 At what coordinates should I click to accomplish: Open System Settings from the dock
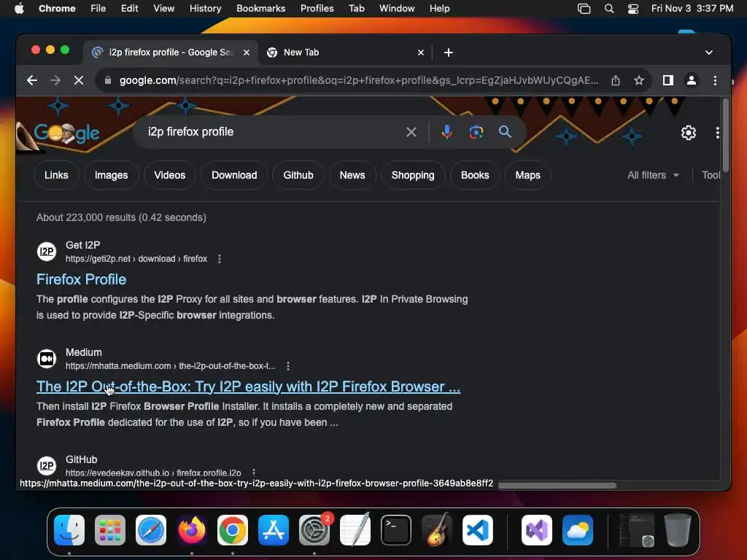[x=314, y=530]
